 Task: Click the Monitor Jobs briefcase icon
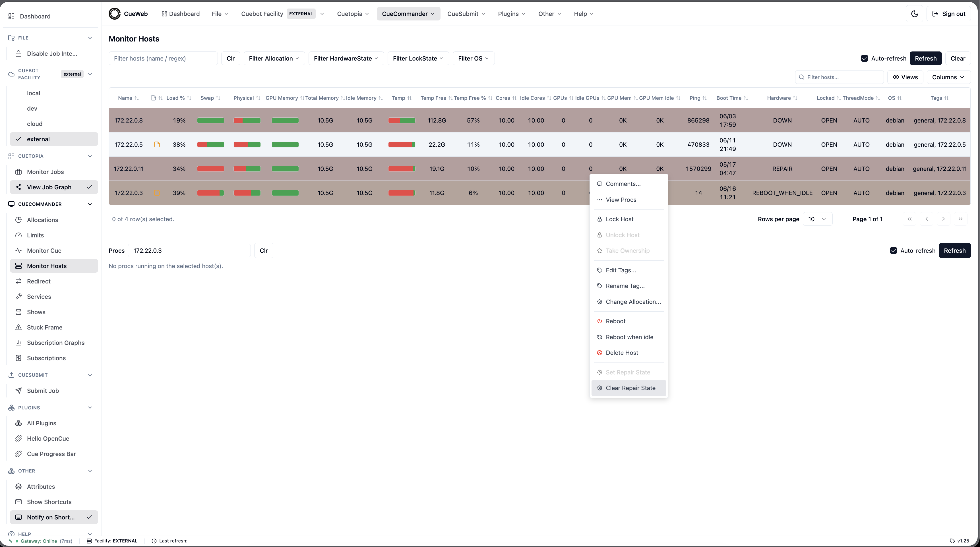(x=18, y=172)
